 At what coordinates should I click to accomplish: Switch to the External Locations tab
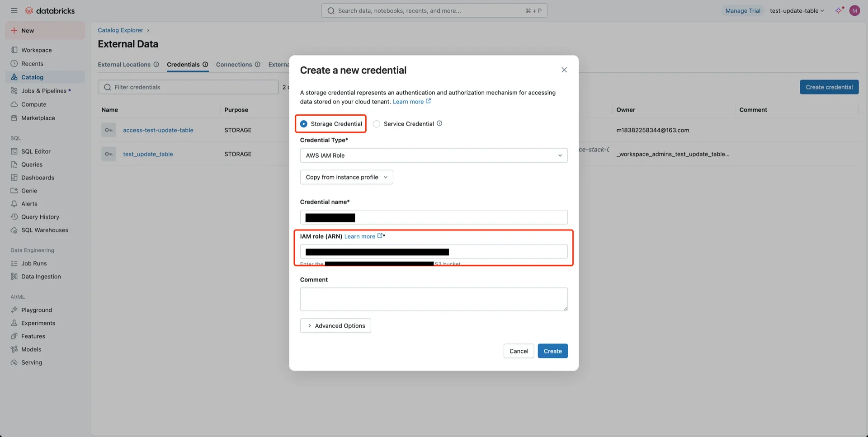tap(124, 65)
